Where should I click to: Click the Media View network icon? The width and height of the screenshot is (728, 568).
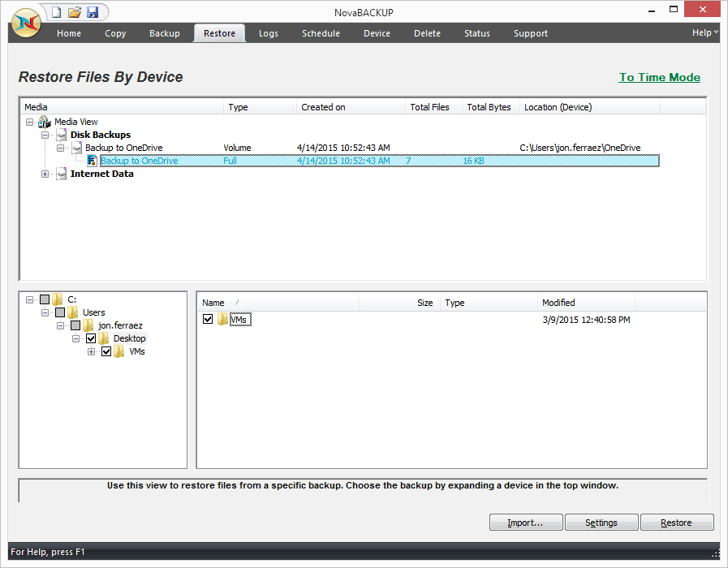[x=45, y=122]
